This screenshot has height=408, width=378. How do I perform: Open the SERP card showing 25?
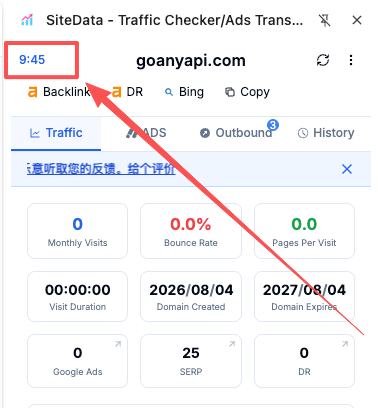(x=191, y=361)
